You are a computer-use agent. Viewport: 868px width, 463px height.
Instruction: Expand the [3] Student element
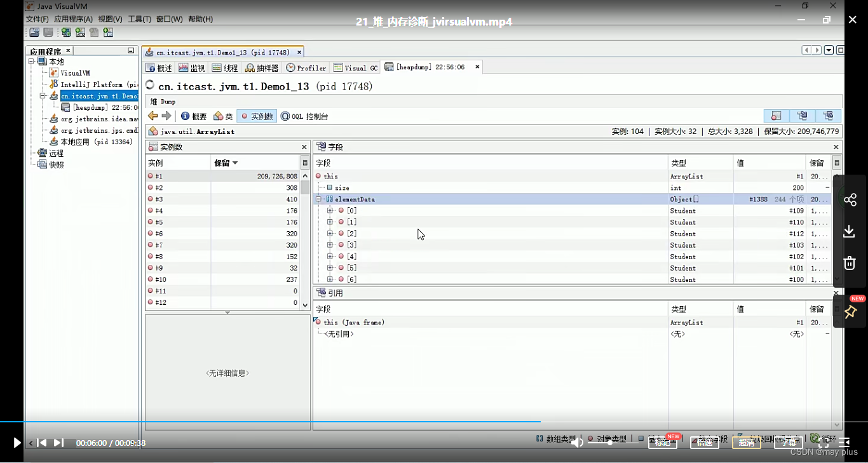click(x=330, y=245)
